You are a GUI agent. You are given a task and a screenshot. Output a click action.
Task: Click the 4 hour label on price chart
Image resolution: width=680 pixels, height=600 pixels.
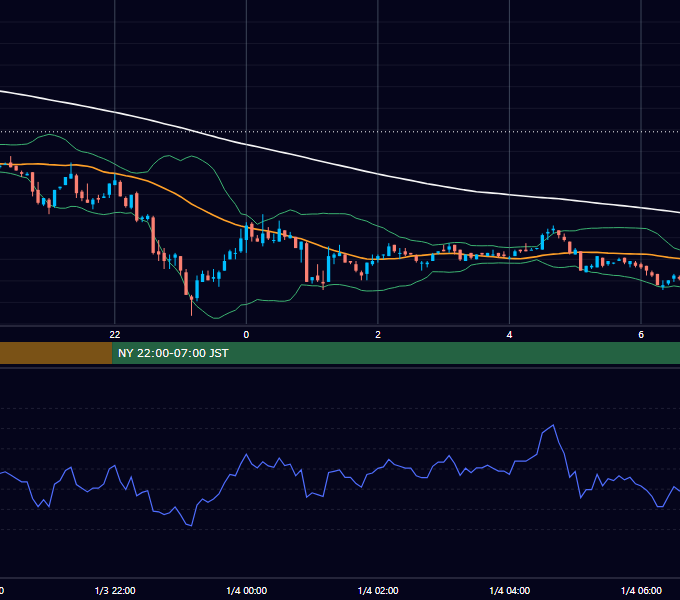(509, 334)
